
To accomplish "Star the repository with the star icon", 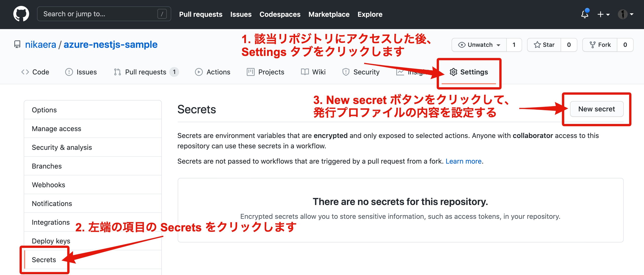I will [537, 45].
